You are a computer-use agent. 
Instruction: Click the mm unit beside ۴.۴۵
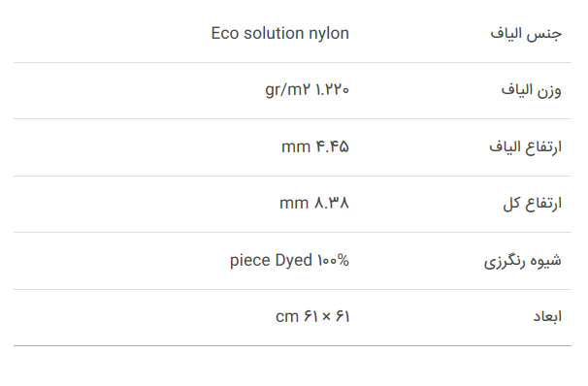296,147
